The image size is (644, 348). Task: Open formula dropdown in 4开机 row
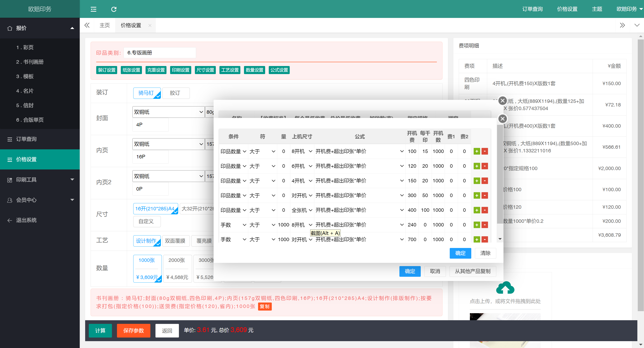(x=359, y=181)
